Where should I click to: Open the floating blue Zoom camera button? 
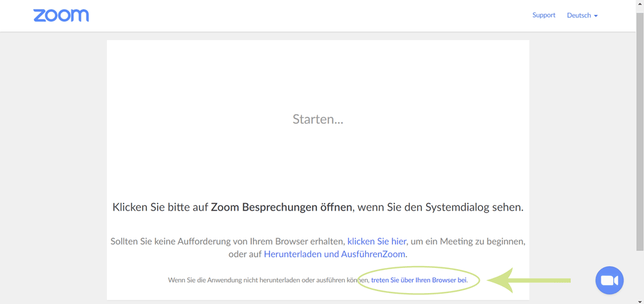click(609, 280)
